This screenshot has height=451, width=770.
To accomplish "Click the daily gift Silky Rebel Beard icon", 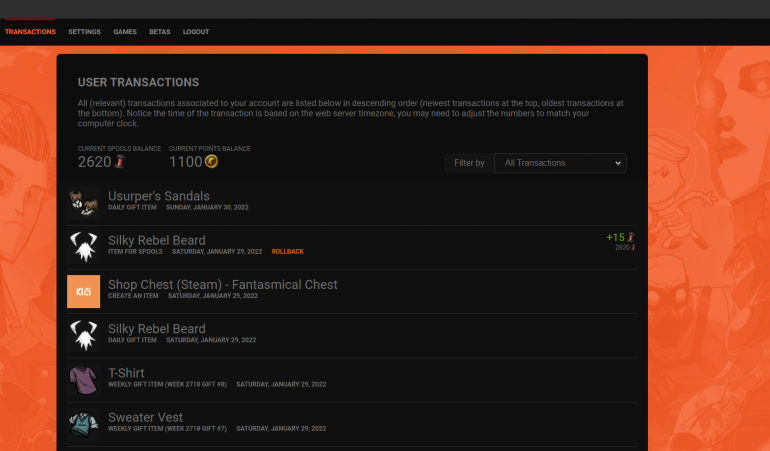I will tap(83, 335).
